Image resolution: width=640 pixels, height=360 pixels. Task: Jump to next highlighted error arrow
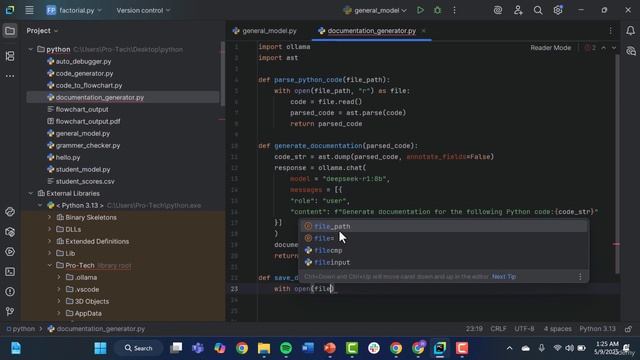[613, 48]
